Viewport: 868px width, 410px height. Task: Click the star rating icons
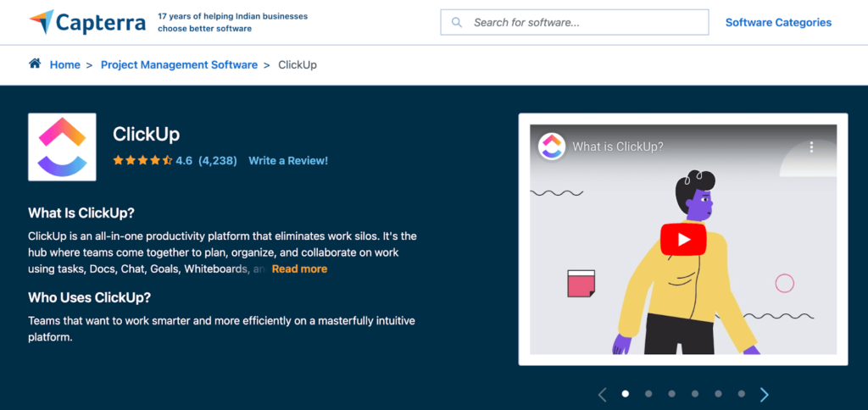coord(142,161)
